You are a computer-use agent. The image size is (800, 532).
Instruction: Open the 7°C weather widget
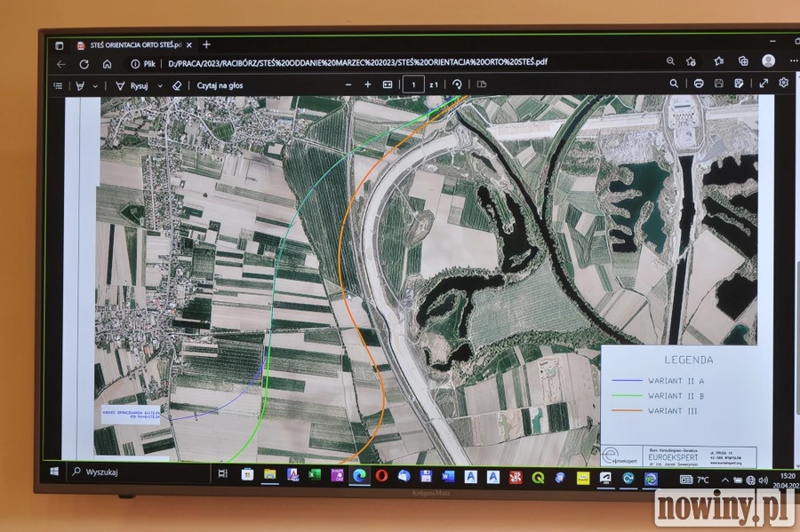click(x=695, y=480)
